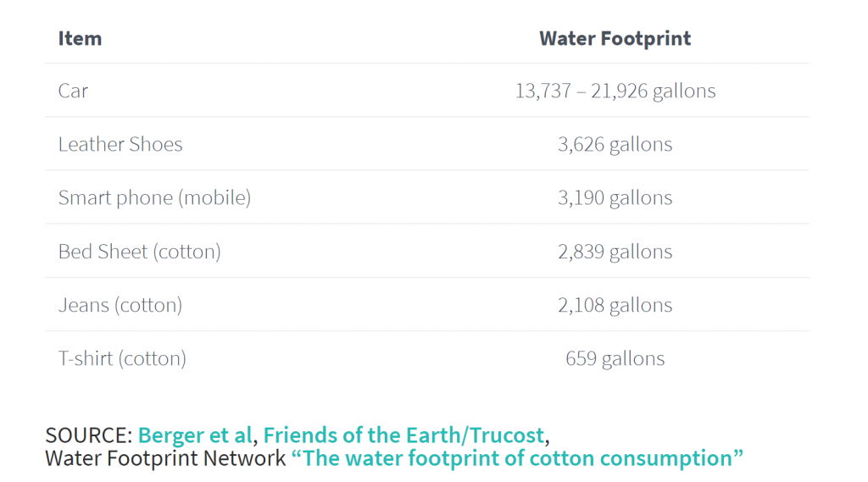Viewport: 868px width, 482px height.
Task: Select the T-shirt (cotton) row label
Action: click(x=122, y=359)
